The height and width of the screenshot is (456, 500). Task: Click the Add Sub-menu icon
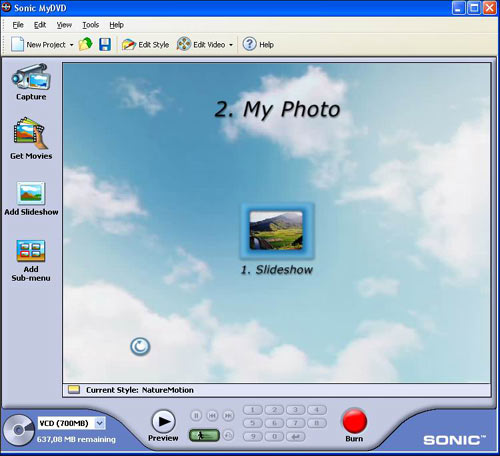(x=31, y=251)
